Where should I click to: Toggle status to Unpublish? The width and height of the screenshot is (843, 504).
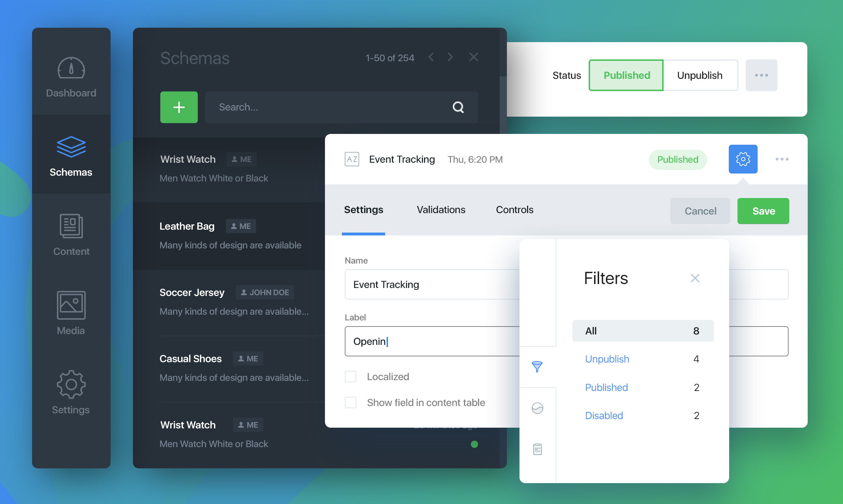pyautogui.click(x=700, y=75)
